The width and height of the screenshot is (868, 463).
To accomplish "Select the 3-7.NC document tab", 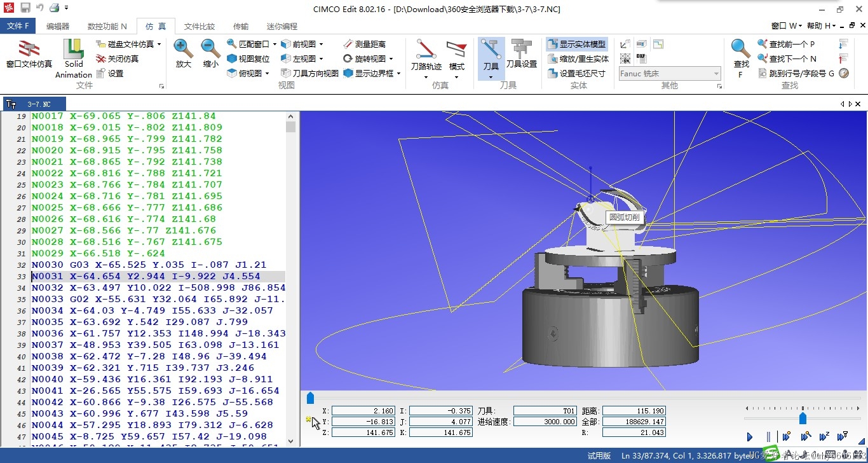I will [x=35, y=104].
